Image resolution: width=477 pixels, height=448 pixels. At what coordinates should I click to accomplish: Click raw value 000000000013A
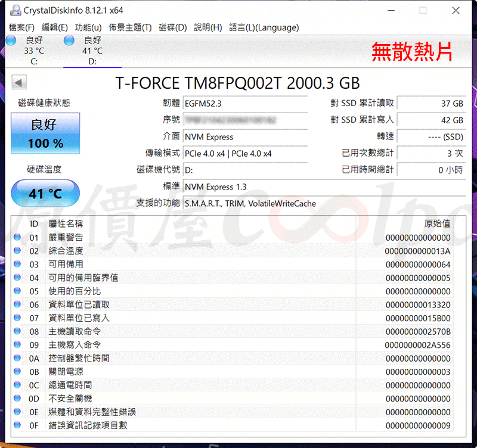[x=417, y=251]
